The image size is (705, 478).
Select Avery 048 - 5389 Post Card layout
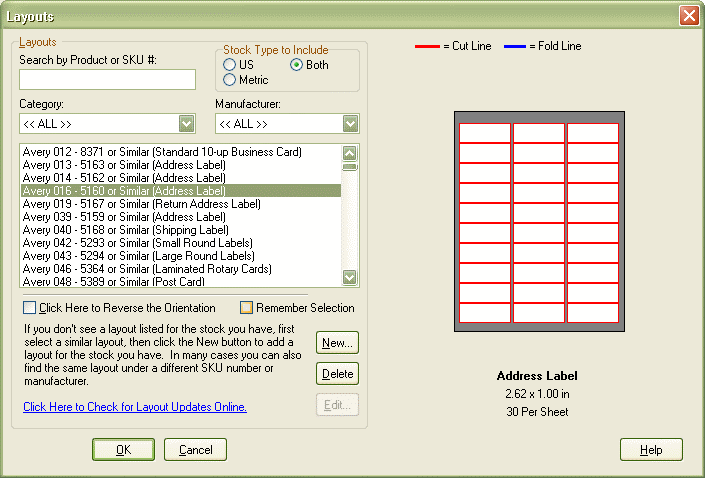point(181,281)
